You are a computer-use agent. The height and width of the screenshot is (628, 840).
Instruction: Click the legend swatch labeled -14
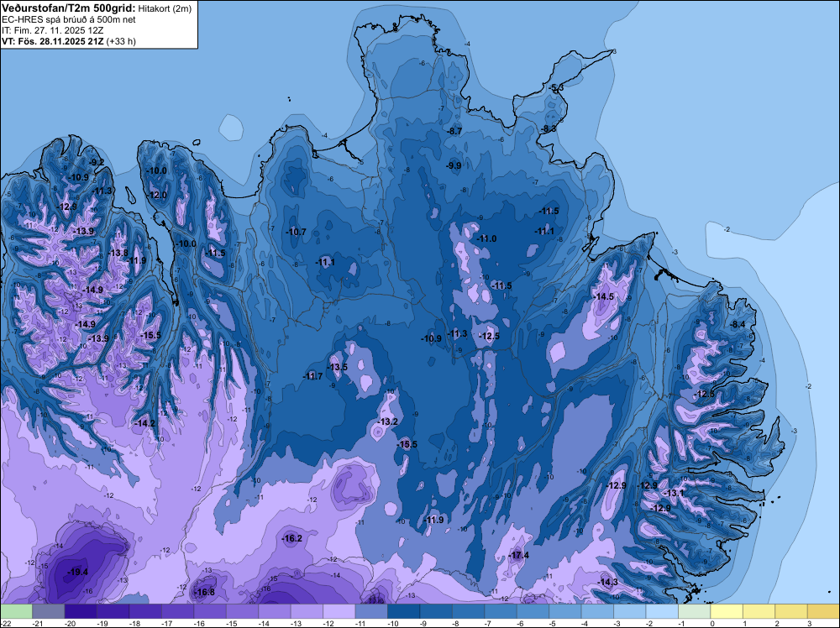[x=275, y=611]
